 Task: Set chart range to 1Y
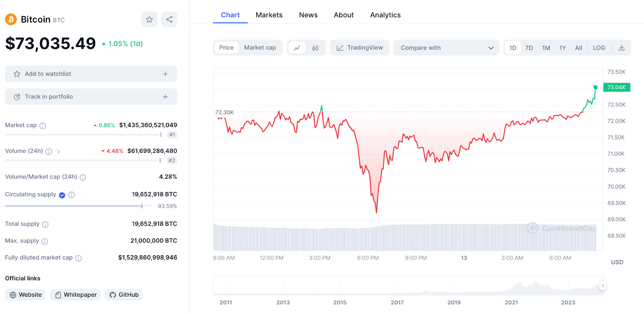tap(563, 48)
